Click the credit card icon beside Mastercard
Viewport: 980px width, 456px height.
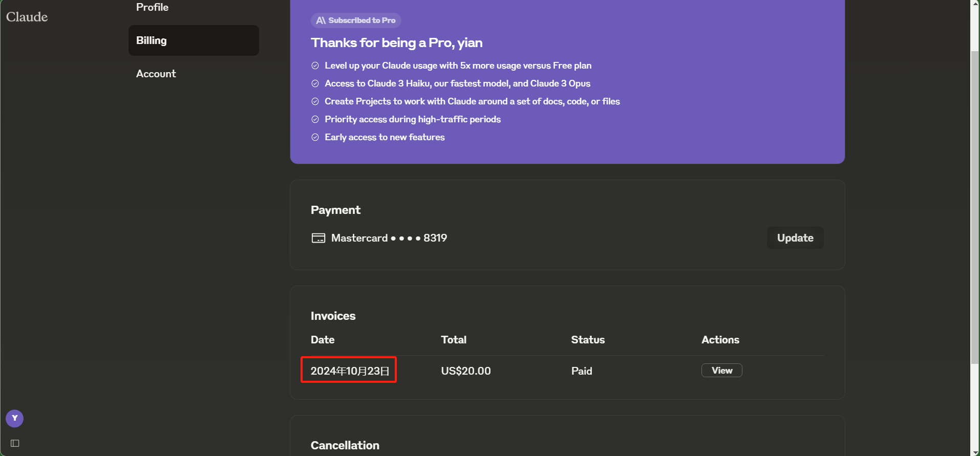click(318, 238)
